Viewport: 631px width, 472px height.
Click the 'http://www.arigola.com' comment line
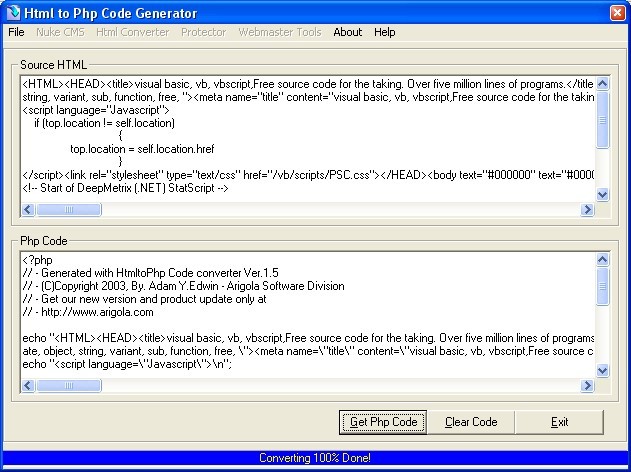pos(88,312)
